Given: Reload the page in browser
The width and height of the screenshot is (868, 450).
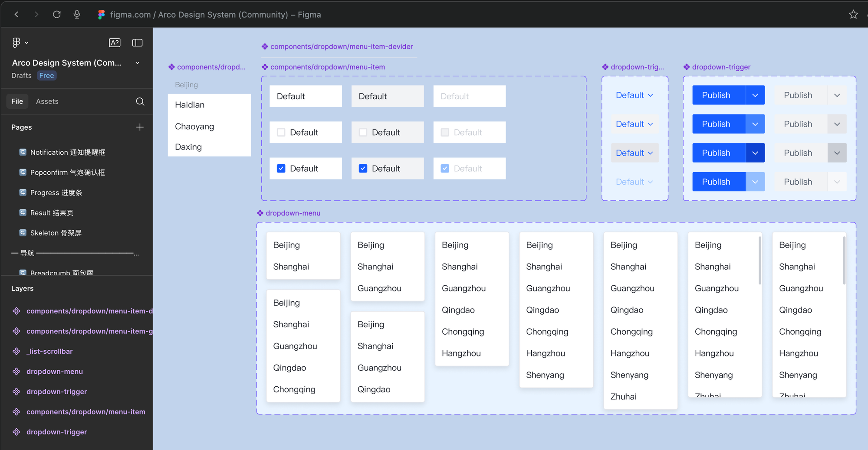Looking at the screenshot, I should point(56,14).
